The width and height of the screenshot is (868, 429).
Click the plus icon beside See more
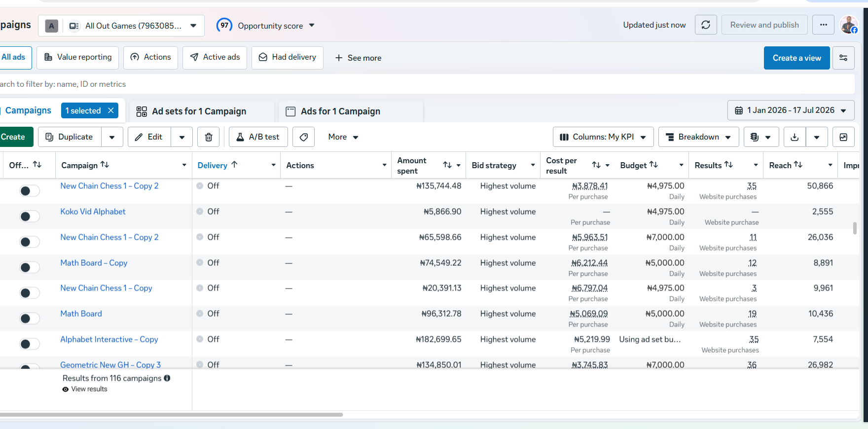[339, 58]
